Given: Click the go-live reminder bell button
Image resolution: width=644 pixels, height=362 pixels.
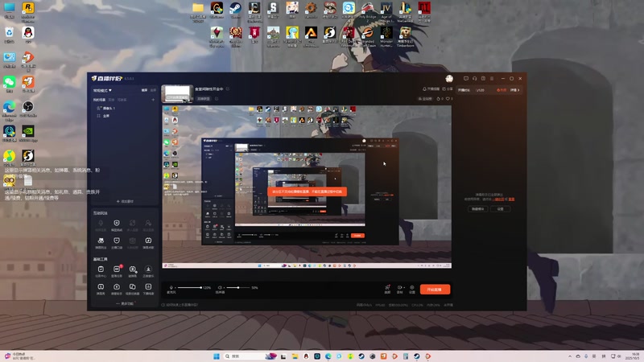Looking at the screenshot, I should tap(431, 89).
